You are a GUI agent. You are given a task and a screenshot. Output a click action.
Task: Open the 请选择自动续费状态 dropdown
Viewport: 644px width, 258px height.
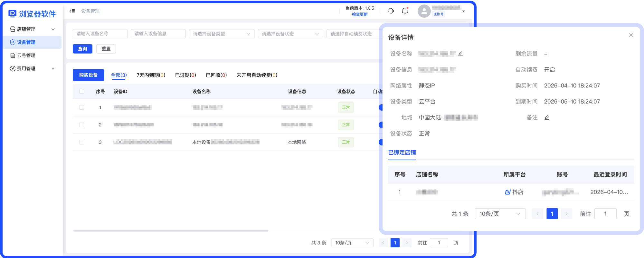pyautogui.click(x=354, y=34)
